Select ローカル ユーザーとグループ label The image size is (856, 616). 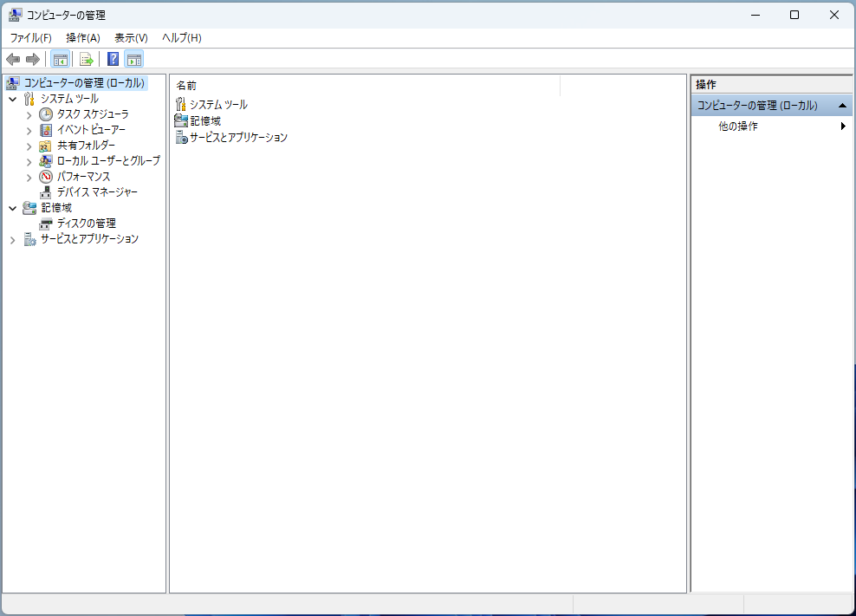[x=108, y=160]
